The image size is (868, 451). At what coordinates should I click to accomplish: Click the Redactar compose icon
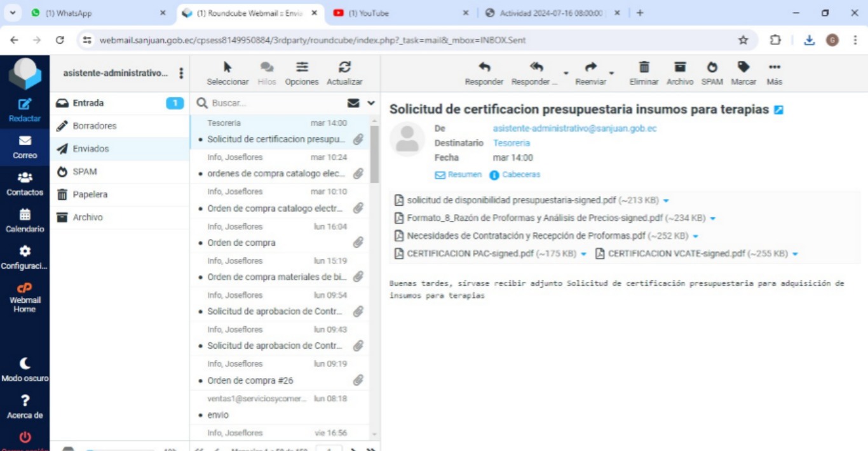pos(25,105)
